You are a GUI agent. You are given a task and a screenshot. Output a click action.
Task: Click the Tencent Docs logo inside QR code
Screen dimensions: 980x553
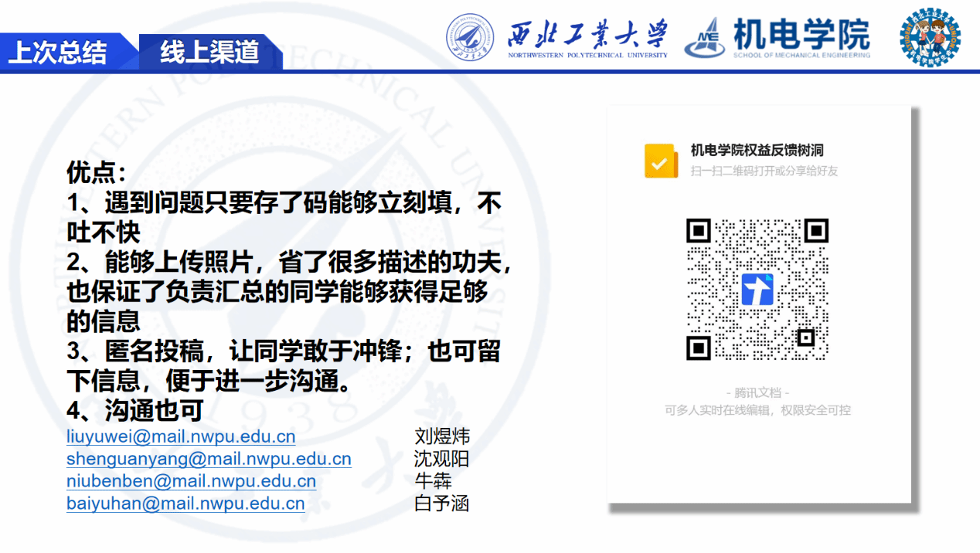[757, 289]
